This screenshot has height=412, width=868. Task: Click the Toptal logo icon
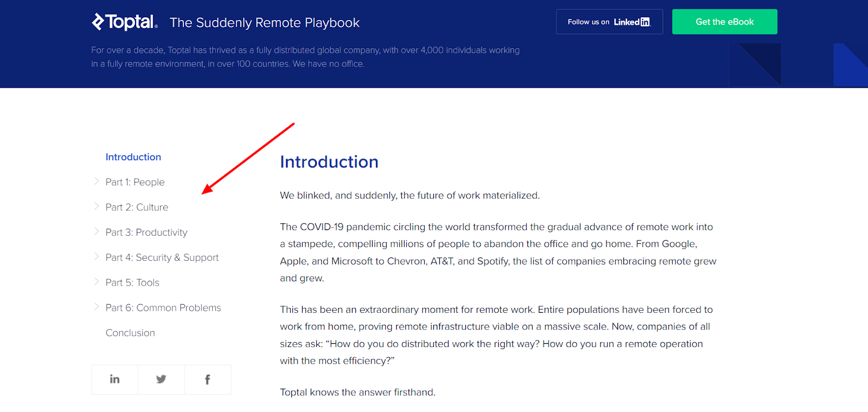(98, 22)
